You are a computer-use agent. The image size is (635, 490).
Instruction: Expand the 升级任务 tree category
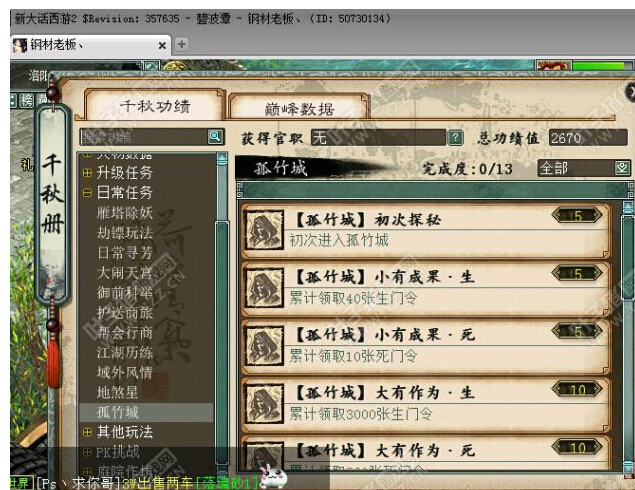point(87,173)
